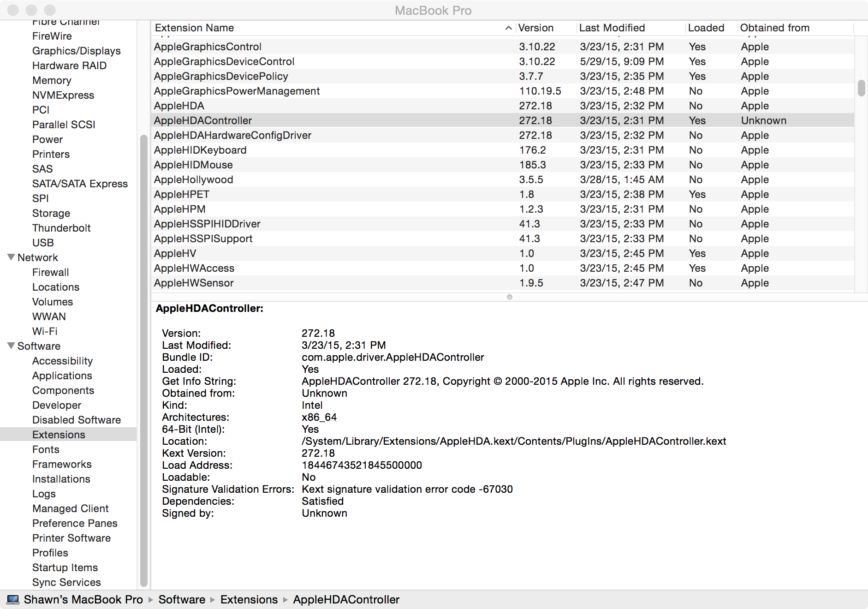Viewport: 868px width, 609px height.
Task: Open Applications in the sidebar
Action: 62,376
